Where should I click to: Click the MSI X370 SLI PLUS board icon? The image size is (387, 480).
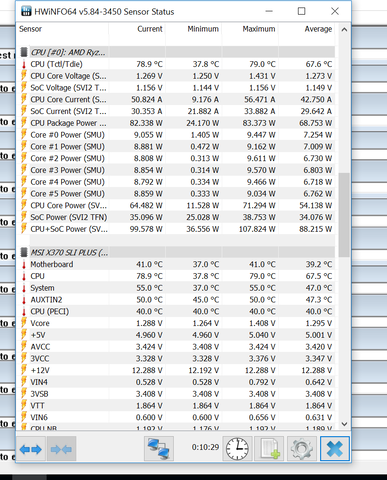[24, 252]
